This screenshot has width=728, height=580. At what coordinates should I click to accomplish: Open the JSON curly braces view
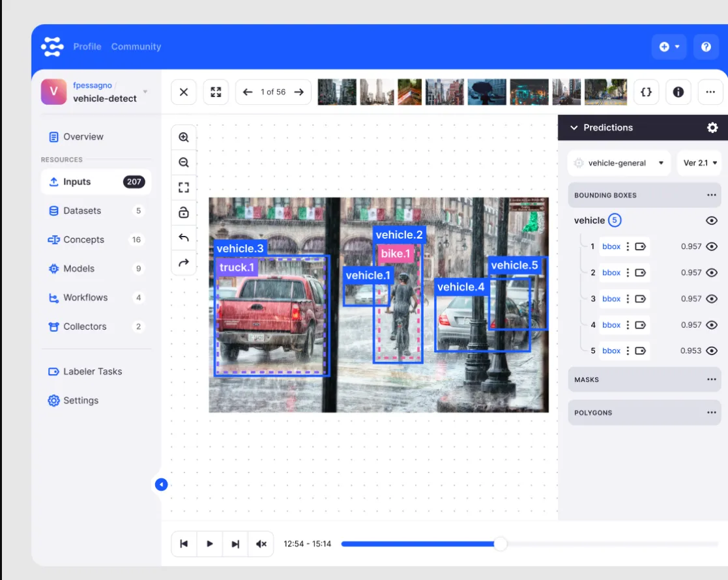[x=646, y=92]
